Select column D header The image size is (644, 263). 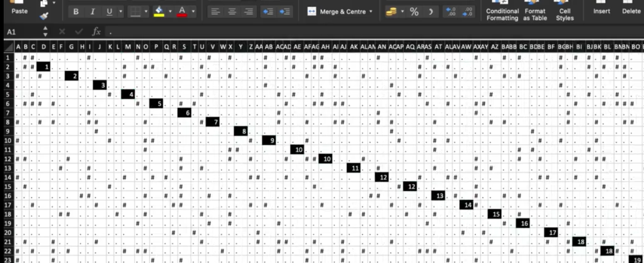tap(44, 47)
